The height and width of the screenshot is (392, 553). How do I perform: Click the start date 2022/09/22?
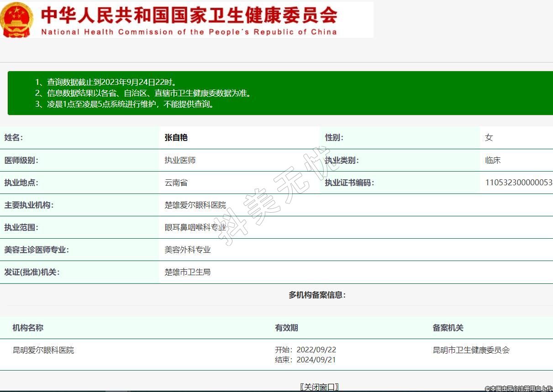(x=316, y=350)
